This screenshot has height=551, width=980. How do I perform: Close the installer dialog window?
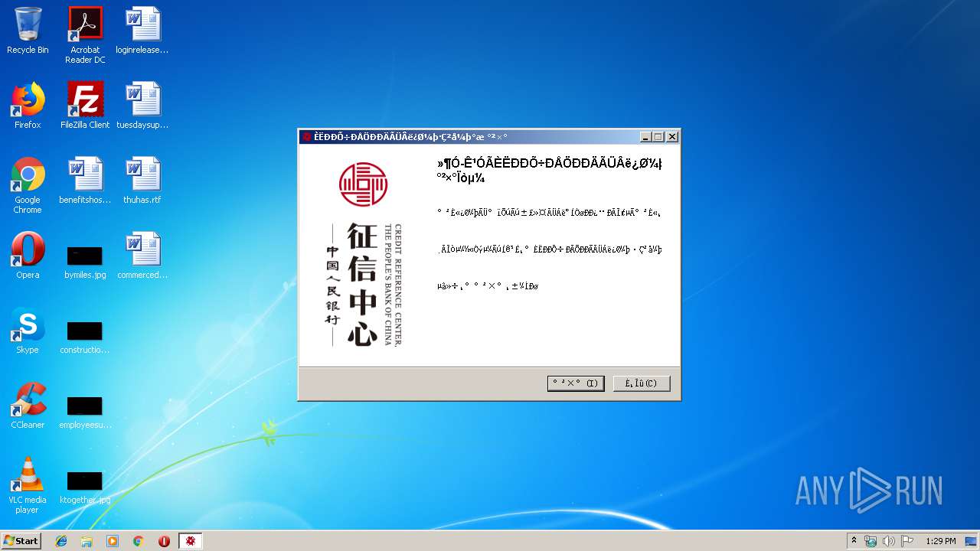tap(672, 137)
